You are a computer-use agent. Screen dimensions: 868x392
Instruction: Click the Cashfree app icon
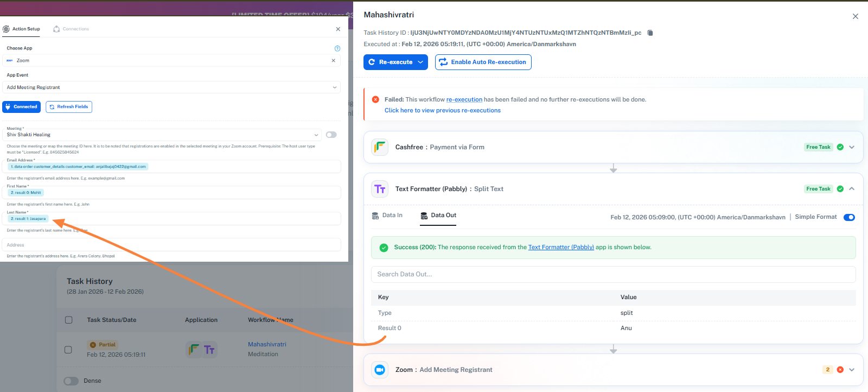(380, 147)
